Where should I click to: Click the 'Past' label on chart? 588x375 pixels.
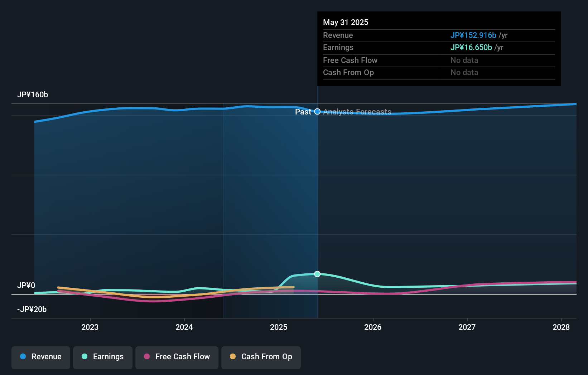[303, 112]
